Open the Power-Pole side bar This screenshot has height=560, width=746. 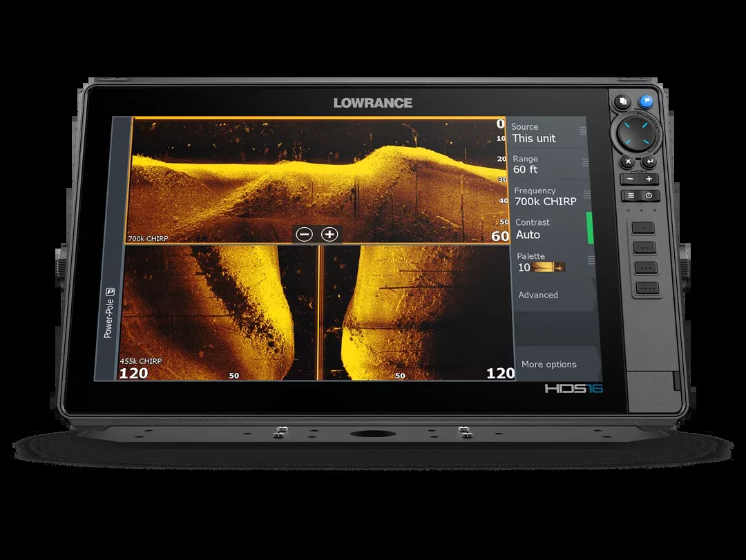tap(111, 249)
